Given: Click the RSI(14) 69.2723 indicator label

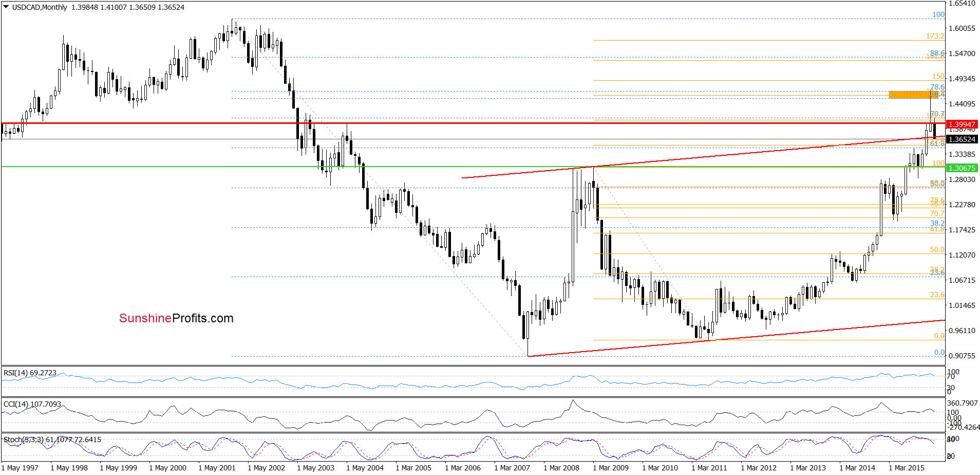Looking at the screenshot, I should [x=30, y=373].
